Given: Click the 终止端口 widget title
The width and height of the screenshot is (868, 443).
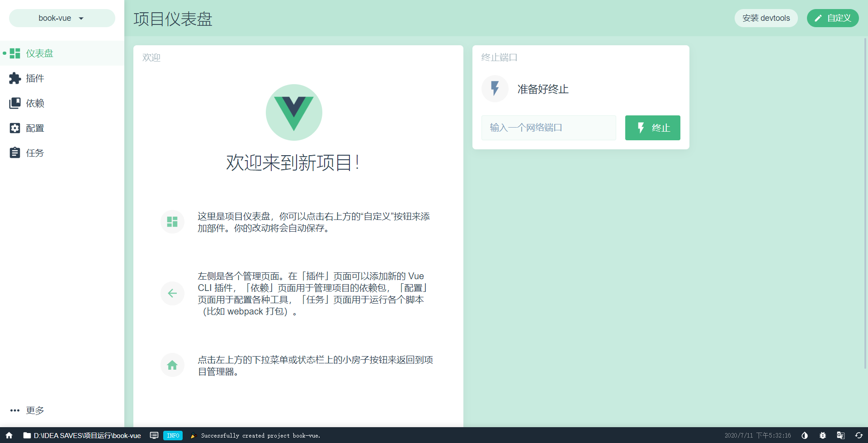Looking at the screenshot, I should (x=499, y=57).
